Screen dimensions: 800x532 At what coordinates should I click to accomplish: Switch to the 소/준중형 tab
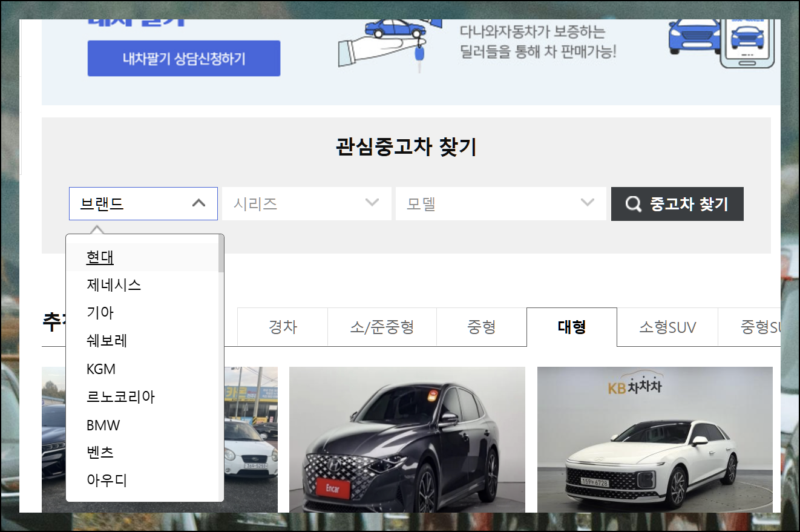point(382,327)
